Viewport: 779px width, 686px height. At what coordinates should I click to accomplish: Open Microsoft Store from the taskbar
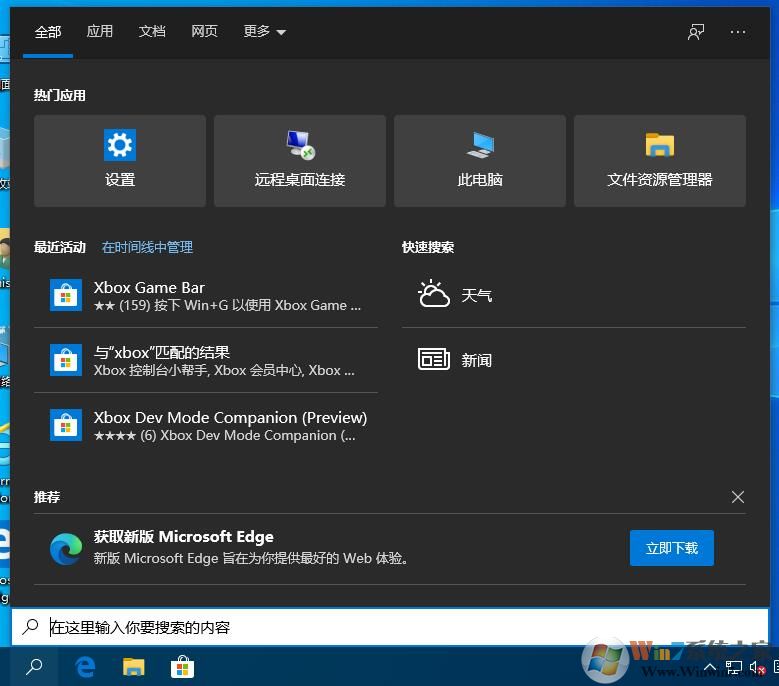point(182,667)
